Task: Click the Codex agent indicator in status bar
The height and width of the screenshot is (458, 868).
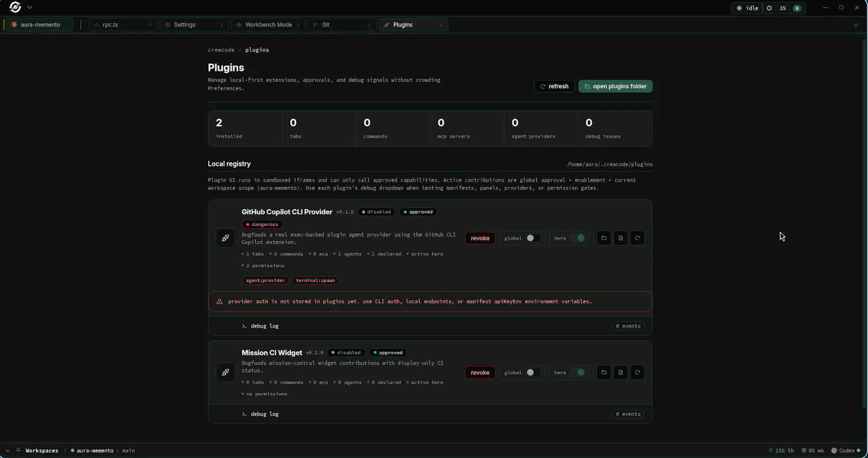Action: pyautogui.click(x=846, y=451)
